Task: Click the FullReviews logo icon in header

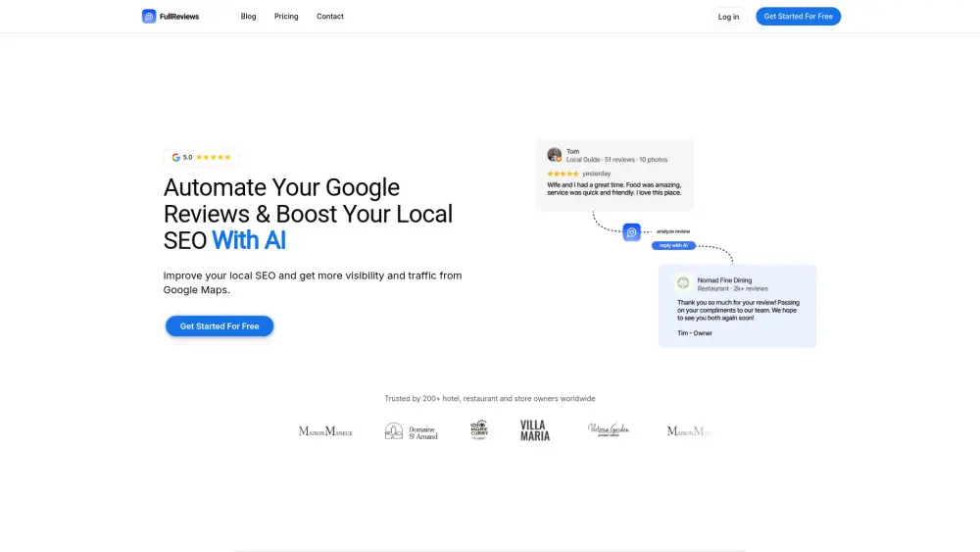Action: [149, 17]
